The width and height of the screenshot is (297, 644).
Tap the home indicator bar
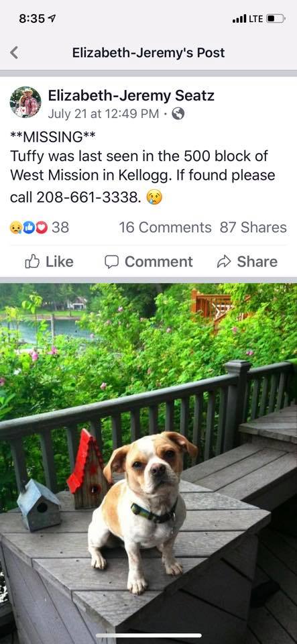point(149,636)
